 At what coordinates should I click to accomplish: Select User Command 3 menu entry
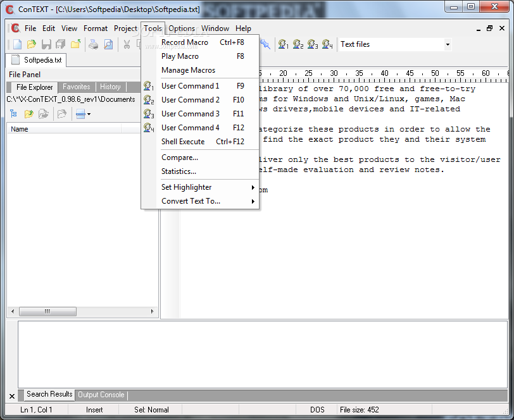pos(200,114)
